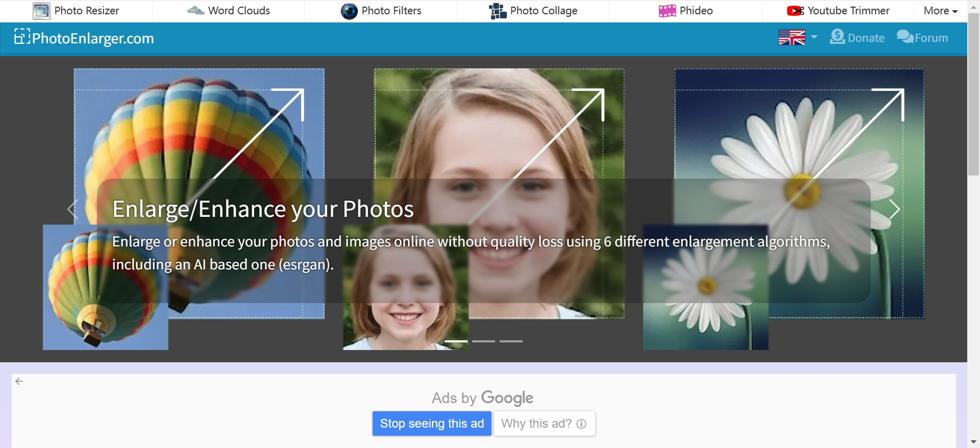Click the Why this ad? button

(544, 424)
